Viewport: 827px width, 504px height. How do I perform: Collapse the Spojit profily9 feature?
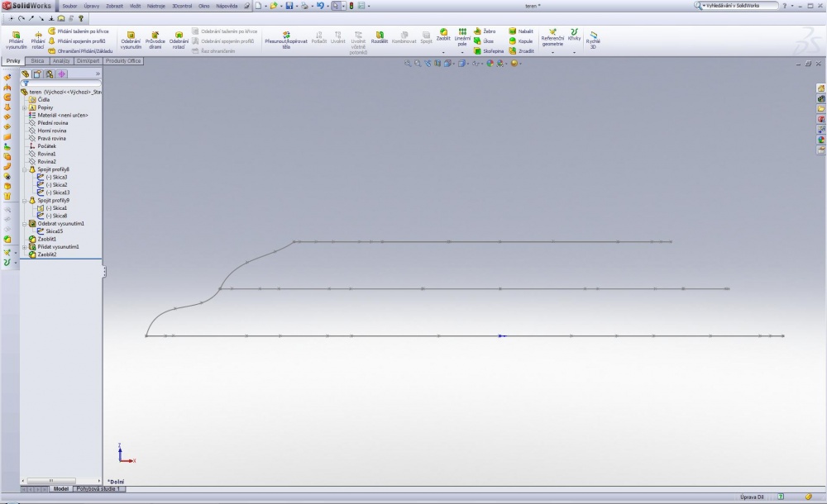pyautogui.click(x=24, y=201)
